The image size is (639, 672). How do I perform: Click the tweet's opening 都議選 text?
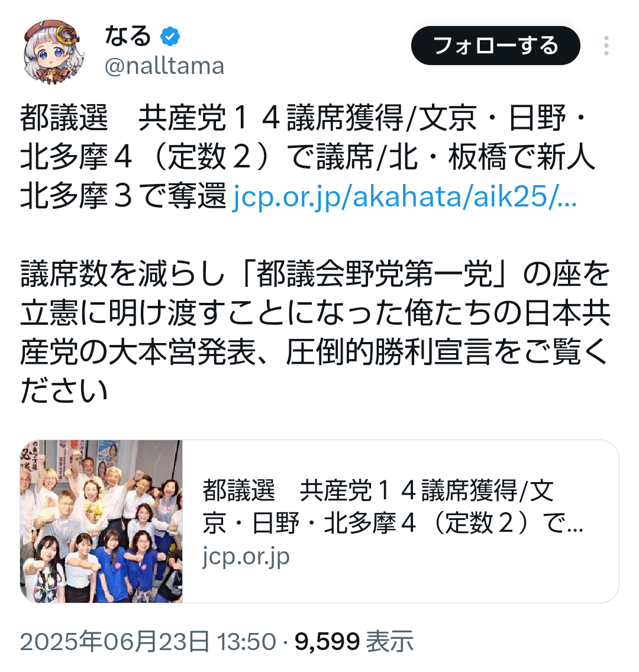click(64, 118)
